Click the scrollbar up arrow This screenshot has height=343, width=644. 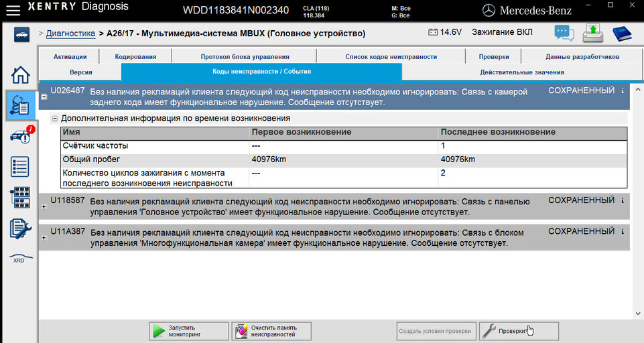pyautogui.click(x=637, y=89)
